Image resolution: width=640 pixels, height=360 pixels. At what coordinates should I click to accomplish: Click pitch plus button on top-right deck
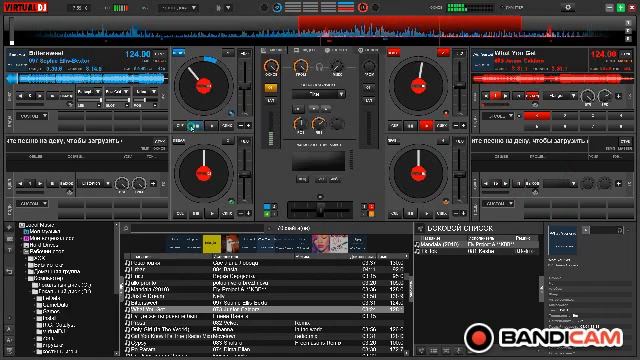point(463,126)
